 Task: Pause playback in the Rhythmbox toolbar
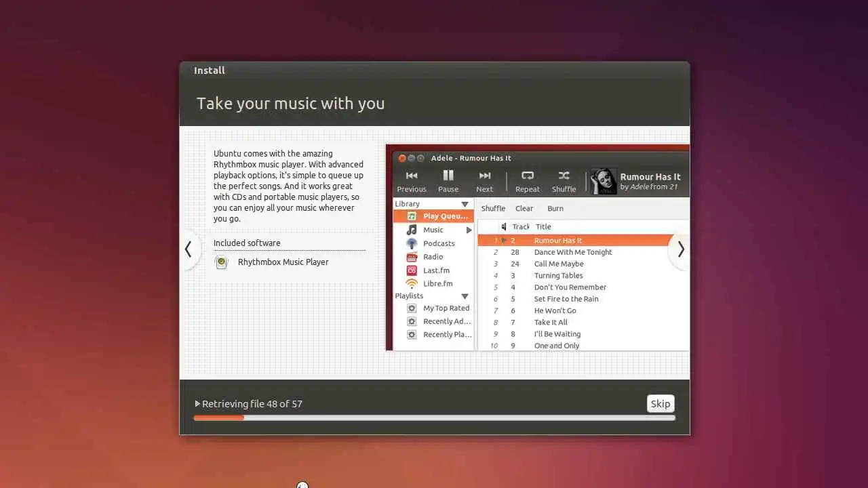[x=448, y=176]
